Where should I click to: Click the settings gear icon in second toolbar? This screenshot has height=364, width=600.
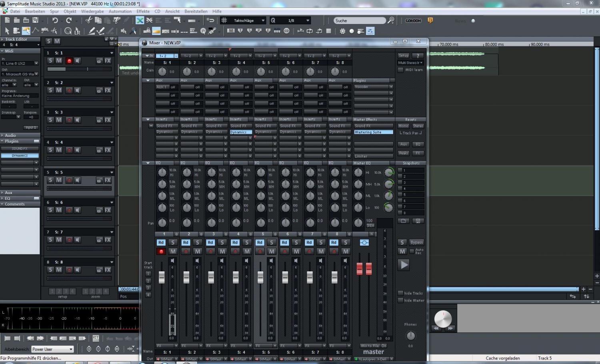click(x=342, y=31)
